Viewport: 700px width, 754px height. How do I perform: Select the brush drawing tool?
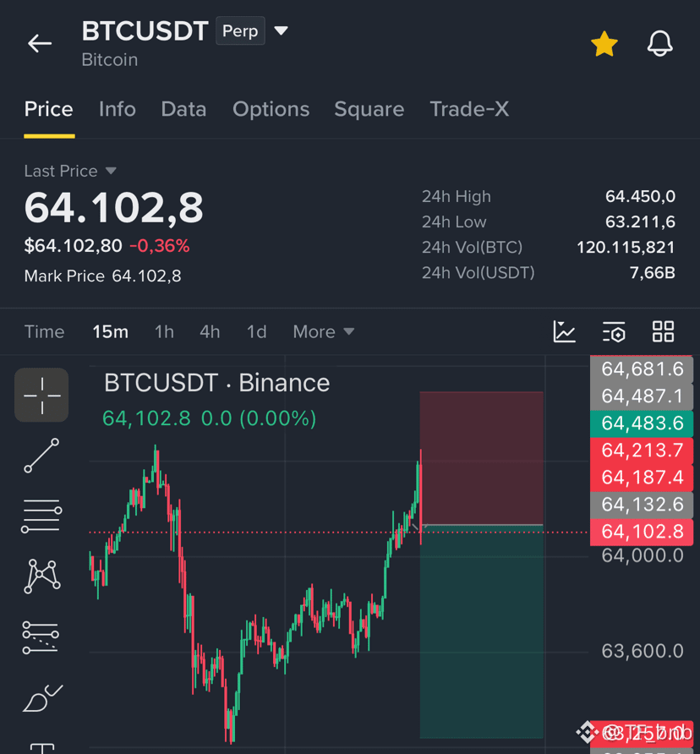42,698
